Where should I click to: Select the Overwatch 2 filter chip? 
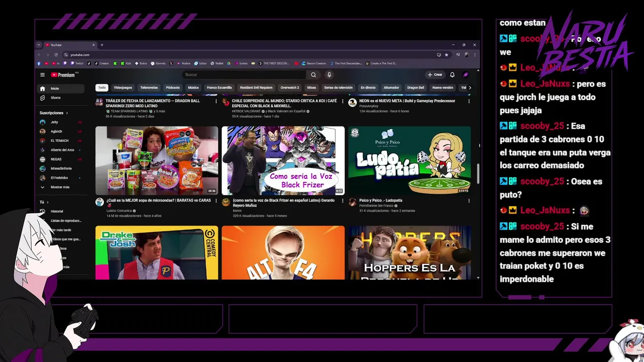(290, 87)
